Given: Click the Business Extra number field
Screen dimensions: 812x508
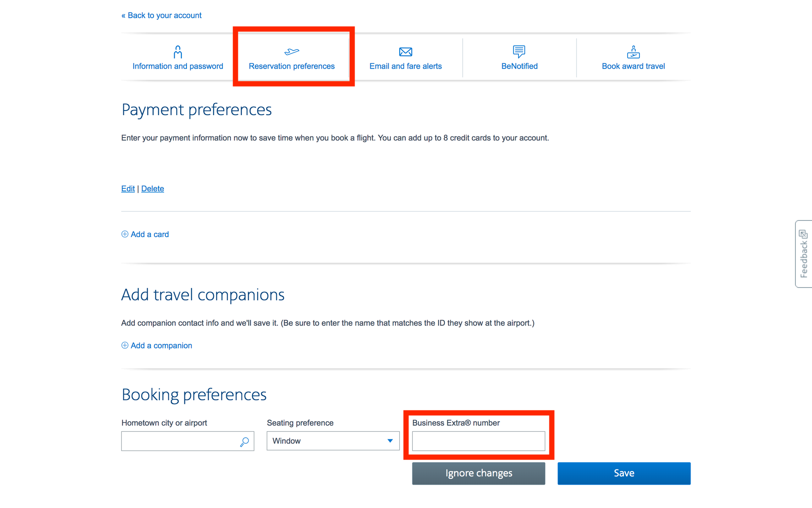Looking at the screenshot, I should point(478,441).
